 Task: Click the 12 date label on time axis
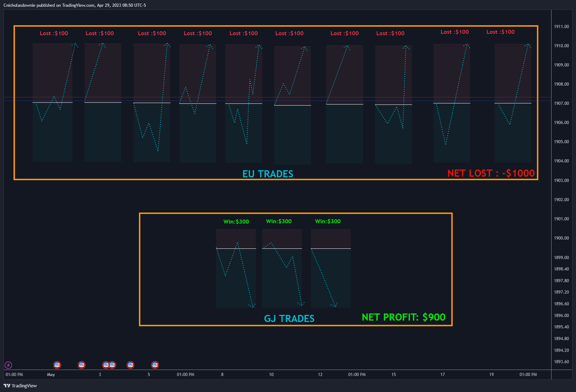tap(320, 375)
